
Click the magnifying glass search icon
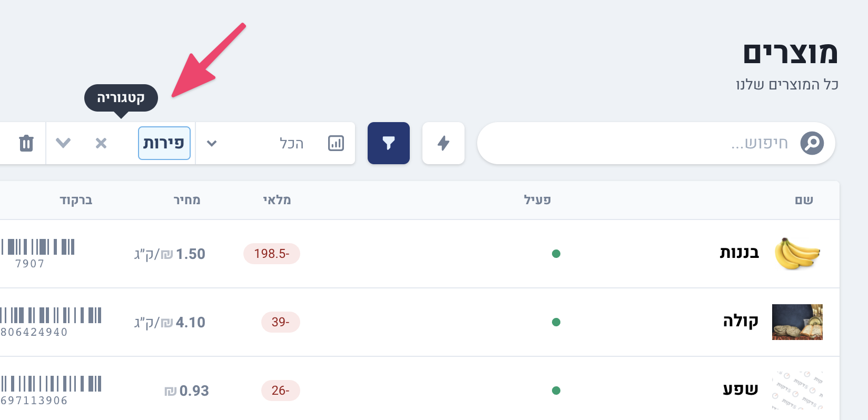(x=812, y=143)
